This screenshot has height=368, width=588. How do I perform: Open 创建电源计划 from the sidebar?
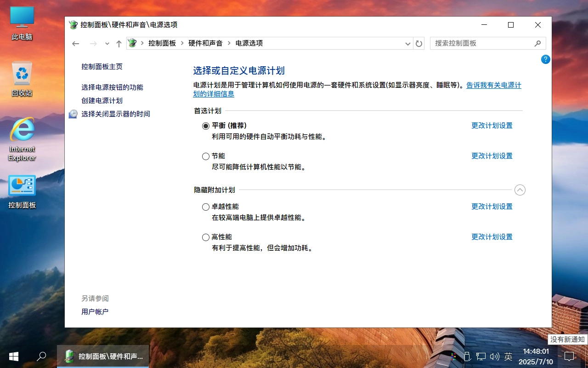[102, 100]
